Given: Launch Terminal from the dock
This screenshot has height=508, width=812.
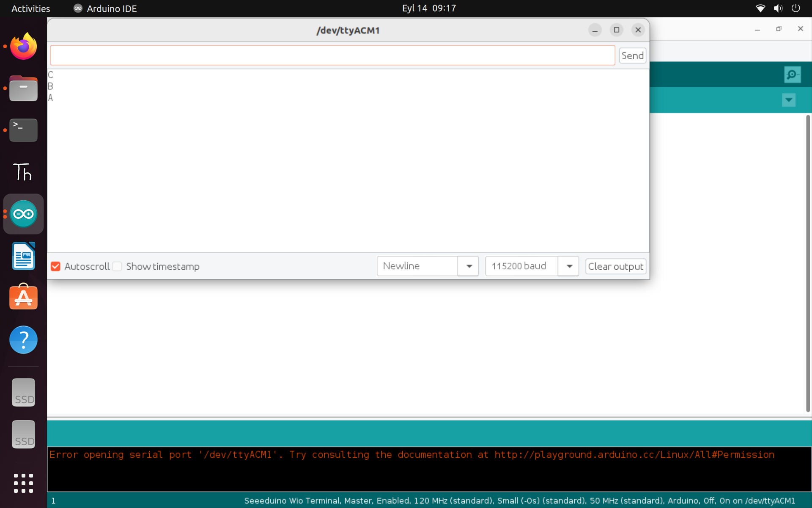Looking at the screenshot, I should [23, 130].
